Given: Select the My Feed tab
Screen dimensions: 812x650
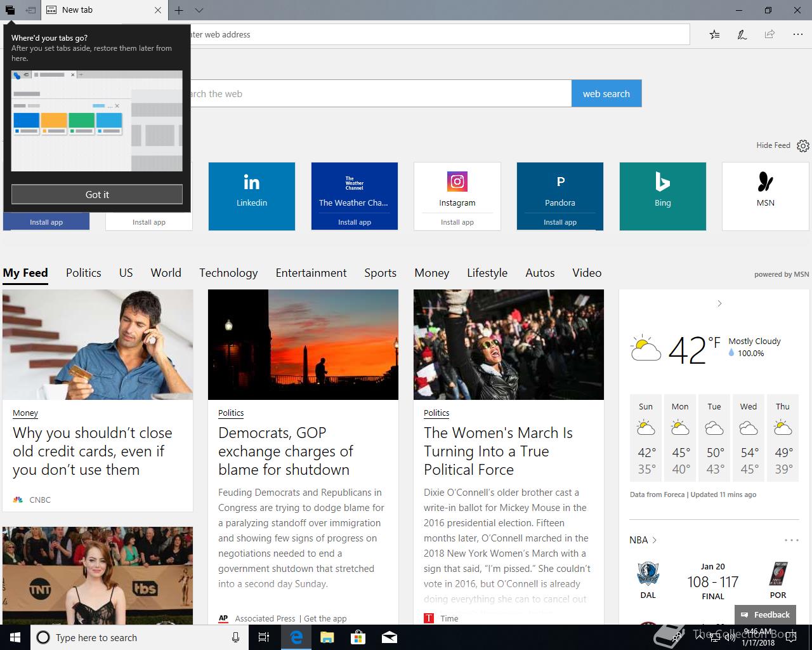Looking at the screenshot, I should coord(25,273).
